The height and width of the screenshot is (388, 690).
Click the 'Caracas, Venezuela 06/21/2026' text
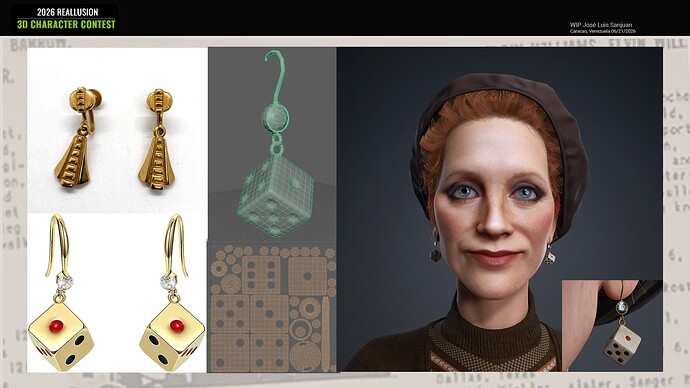(602, 31)
